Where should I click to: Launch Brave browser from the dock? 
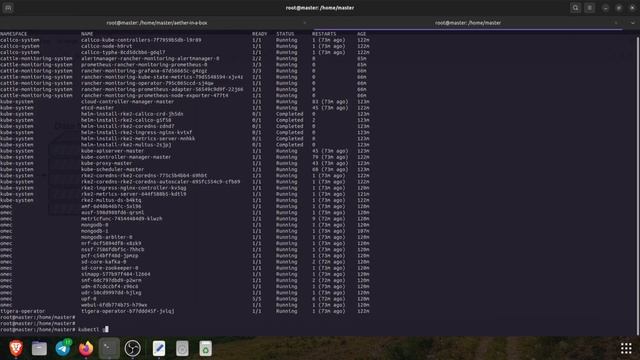(x=16, y=349)
